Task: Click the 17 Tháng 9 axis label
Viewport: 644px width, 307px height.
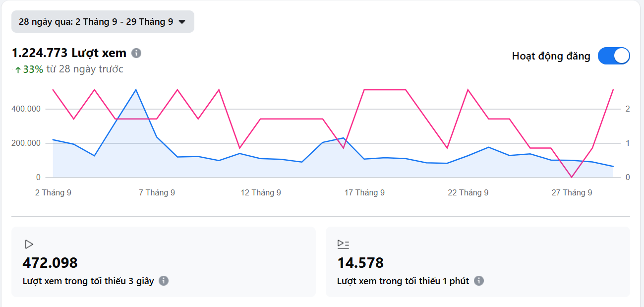Action: [x=364, y=192]
